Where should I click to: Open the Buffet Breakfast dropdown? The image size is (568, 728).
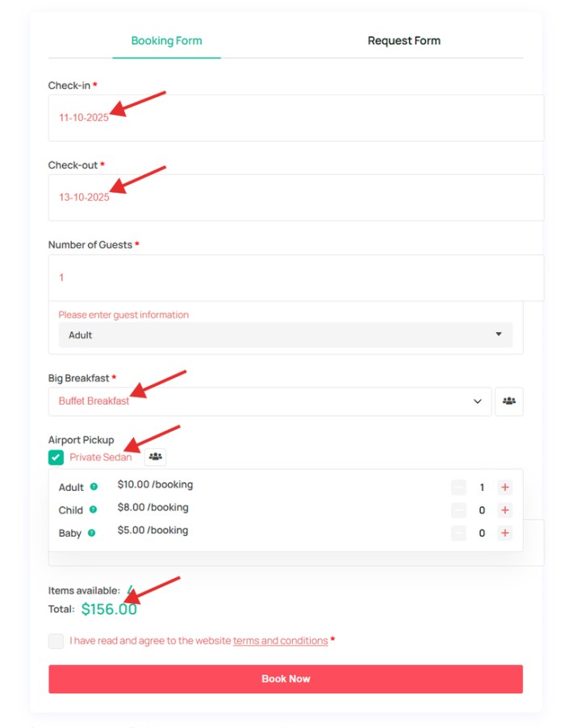(269, 401)
